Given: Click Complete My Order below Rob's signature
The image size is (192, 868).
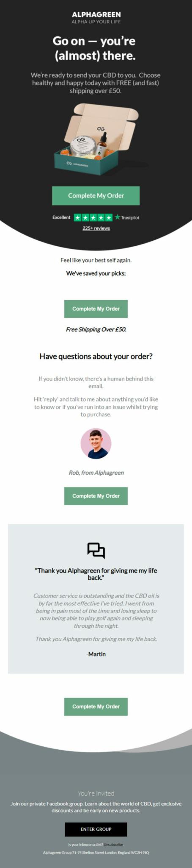Looking at the screenshot, I should coord(96,496).
